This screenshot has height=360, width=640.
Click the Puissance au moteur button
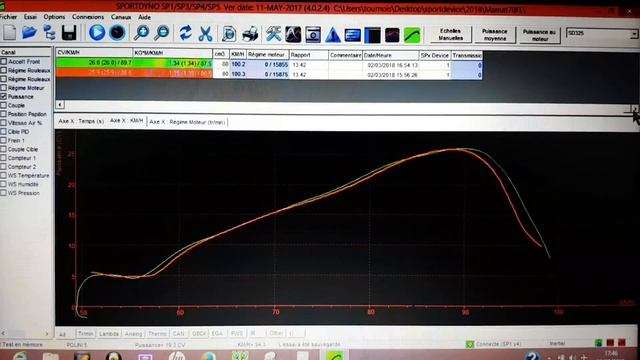(x=539, y=35)
